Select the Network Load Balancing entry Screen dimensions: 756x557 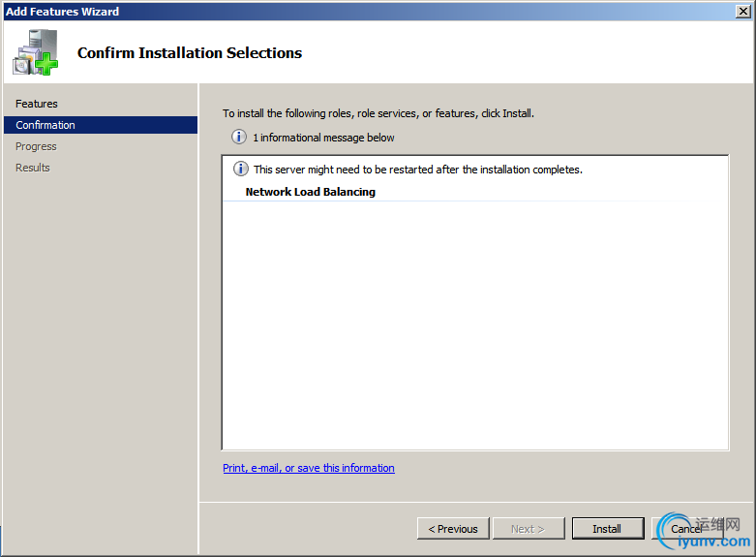click(310, 192)
